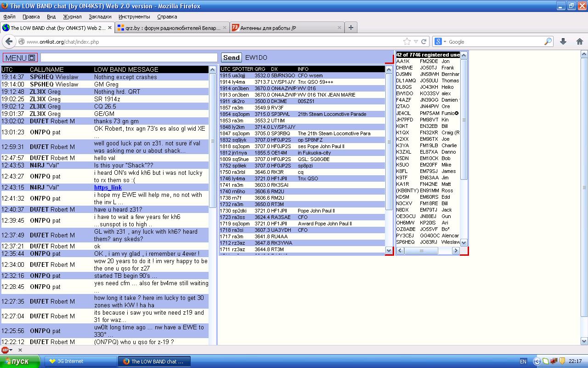Viewport: 588px width, 368px height.
Task: Switch to the Антенны для работы /P tab
Action: tap(287, 28)
